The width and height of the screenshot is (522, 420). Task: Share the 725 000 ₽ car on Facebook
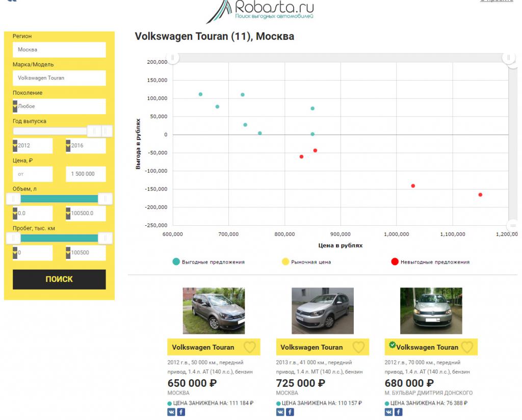tap(290, 412)
